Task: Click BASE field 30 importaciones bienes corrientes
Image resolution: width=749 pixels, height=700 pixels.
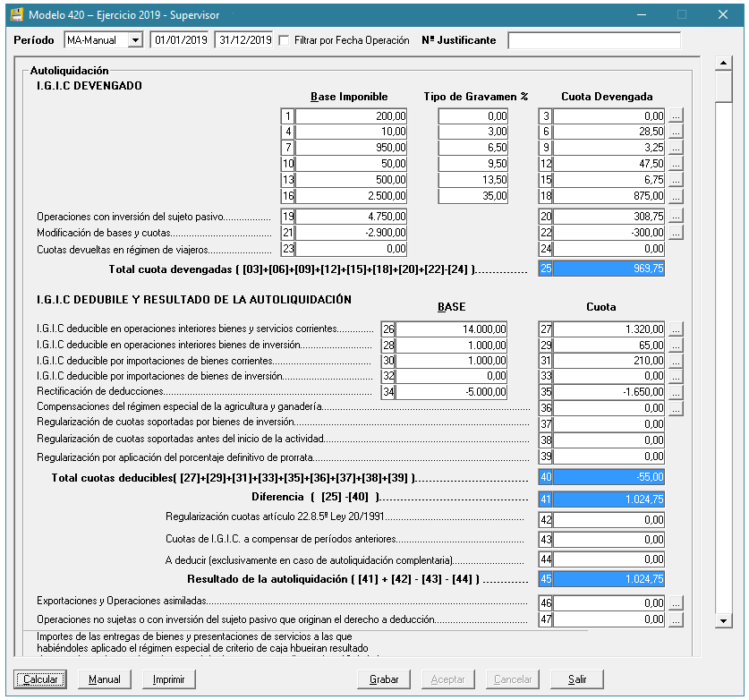Action: 451,361
